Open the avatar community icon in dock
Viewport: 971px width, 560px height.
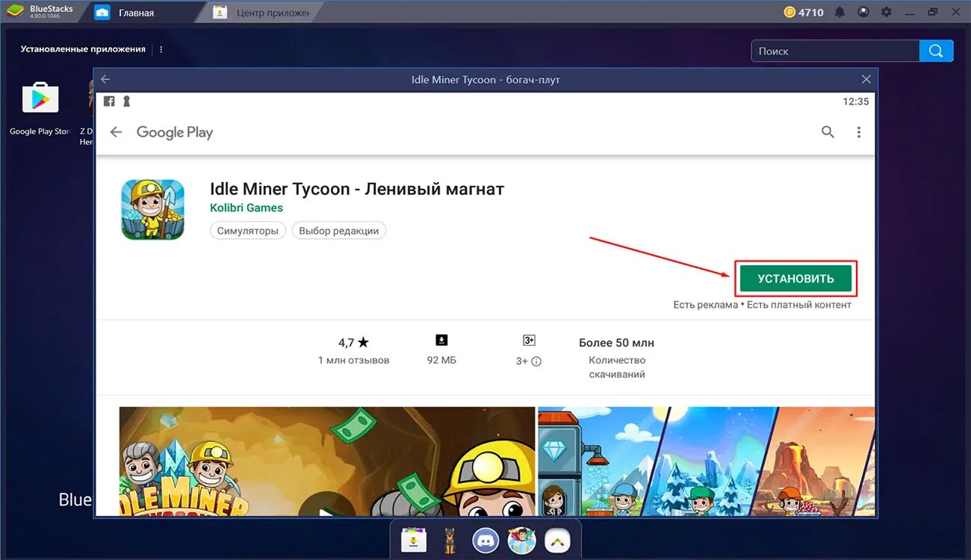click(521, 540)
